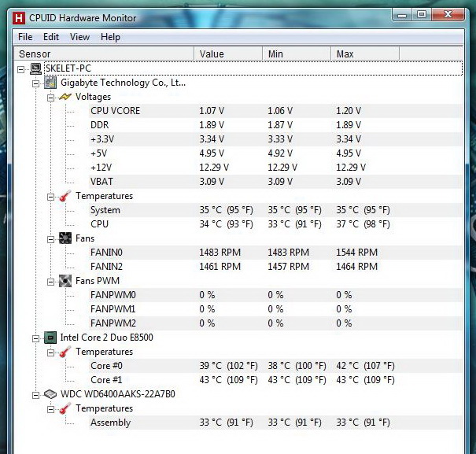Select the SKELET-PC tree row
The width and height of the screenshot is (476, 454).
point(253,68)
